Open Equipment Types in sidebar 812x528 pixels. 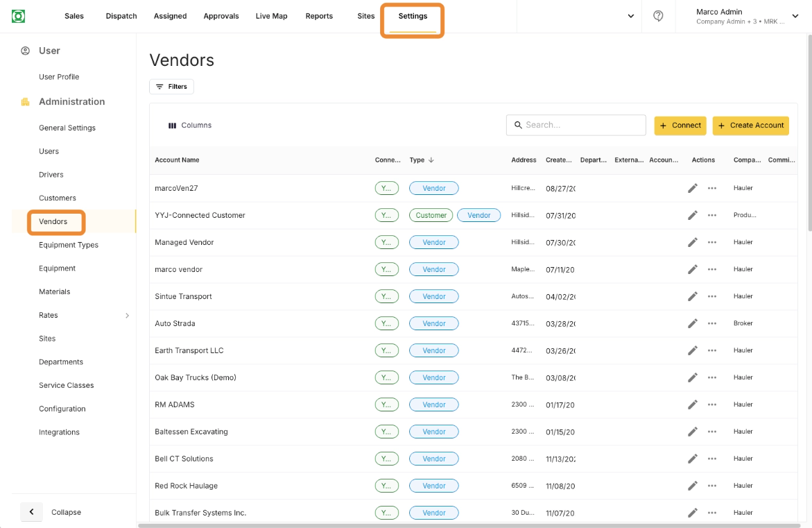click(69, 244)
